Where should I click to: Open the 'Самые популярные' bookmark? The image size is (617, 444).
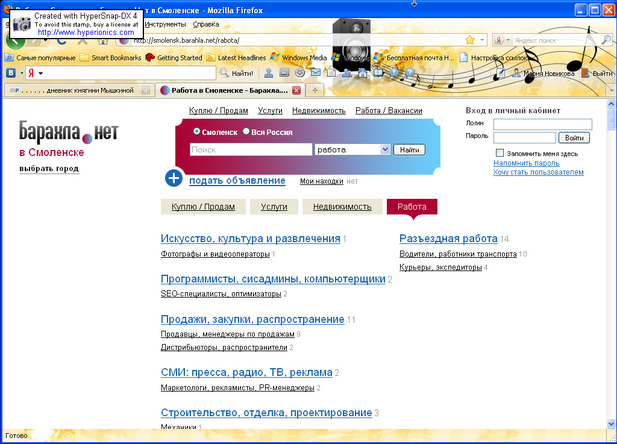(40, 58)
